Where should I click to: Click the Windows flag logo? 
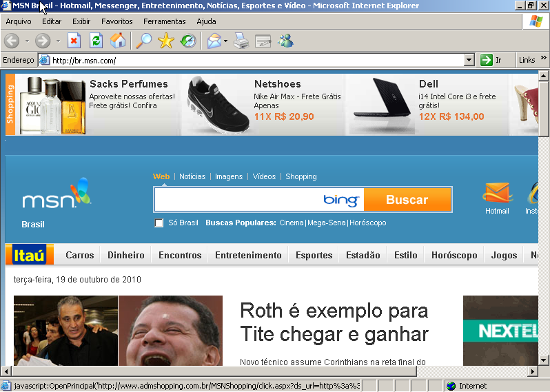pyautogui.click(x=536, y=21)
